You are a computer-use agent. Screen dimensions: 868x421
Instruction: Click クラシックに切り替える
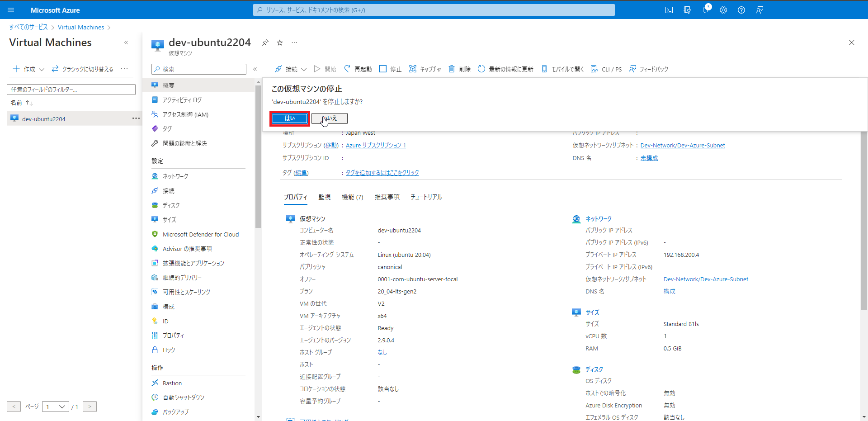pyautogui.click(x=82, y=69)
